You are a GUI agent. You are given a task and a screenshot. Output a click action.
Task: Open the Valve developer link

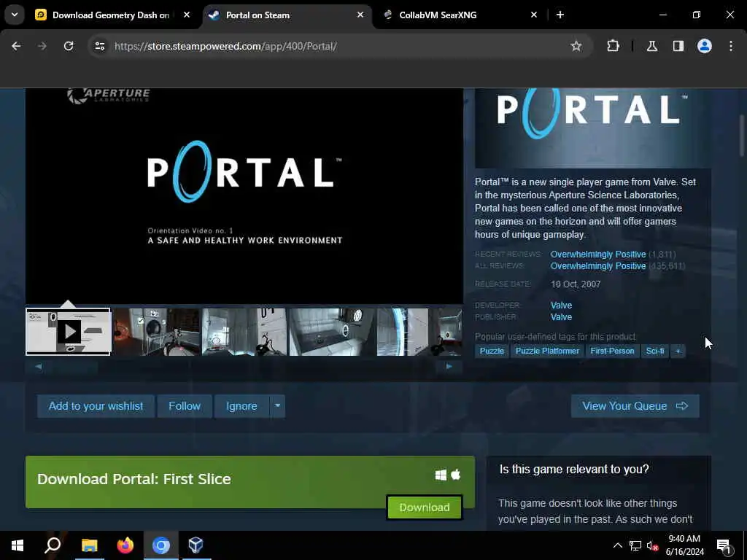pyautogui.click(x=561, y=306)
